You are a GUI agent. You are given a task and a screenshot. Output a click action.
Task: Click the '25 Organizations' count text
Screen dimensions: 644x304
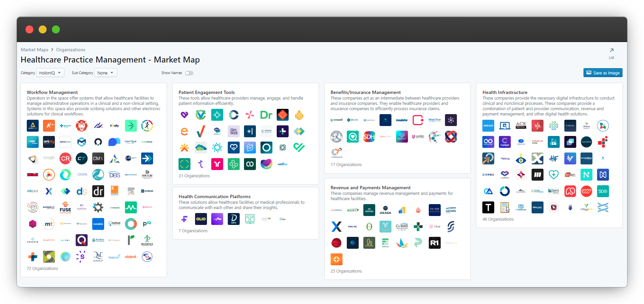[x=346, y=271]
